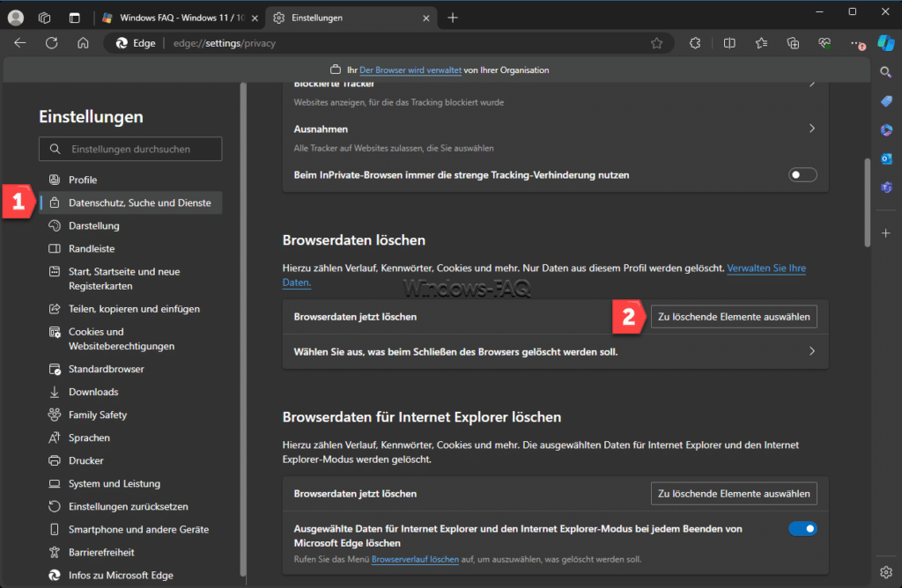Switch to the Einstellungen tab
This screenshot has width=902, height=588.
coord(351,18)
